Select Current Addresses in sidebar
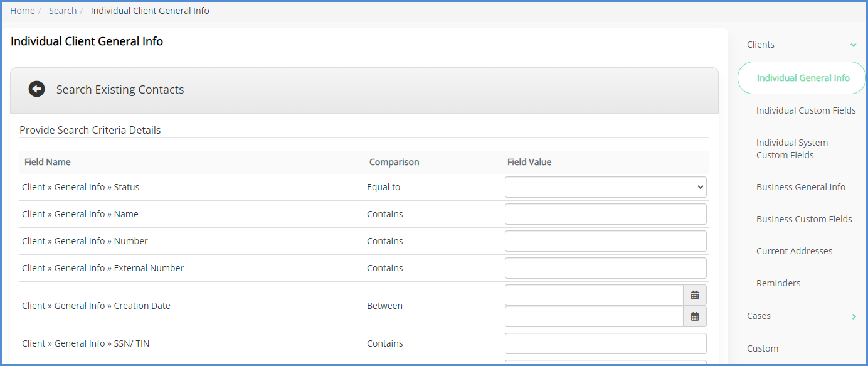This screenshot has height=366, width=868. click(x=794, y=251)
